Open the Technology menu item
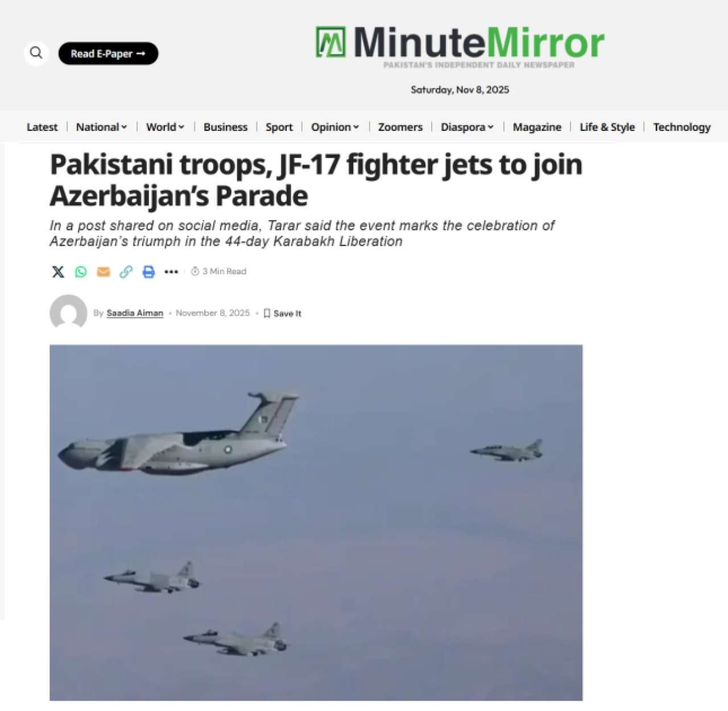728x711 pixels. click(681, 127)
